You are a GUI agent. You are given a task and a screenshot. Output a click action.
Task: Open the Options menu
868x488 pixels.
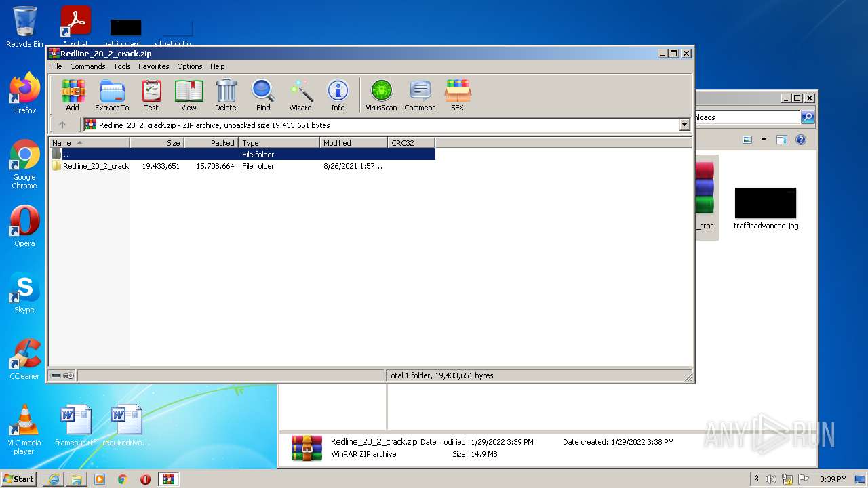coord(190,66)
